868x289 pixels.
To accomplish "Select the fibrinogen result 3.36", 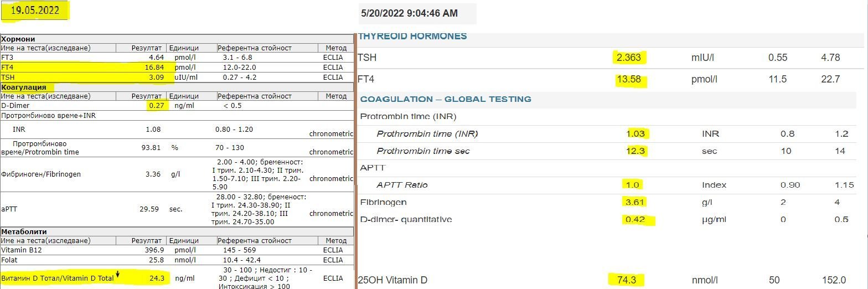I will [x=153, y=174].
